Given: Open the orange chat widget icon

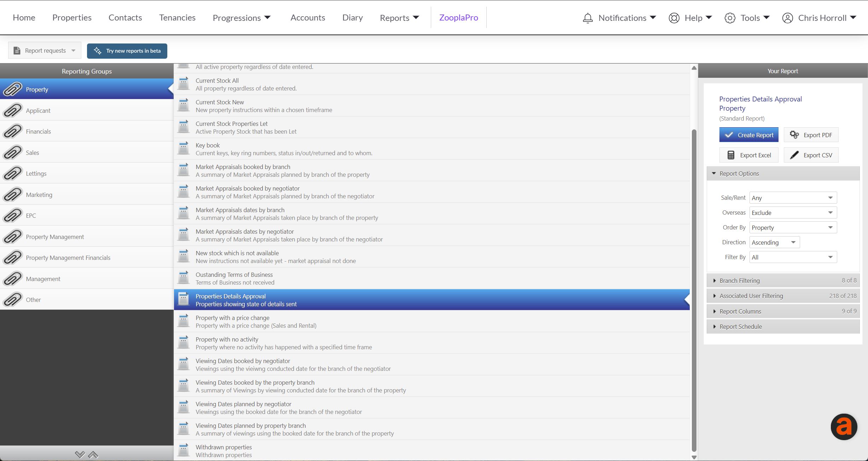Looking at the screenshot, I should tap(844, 427).
